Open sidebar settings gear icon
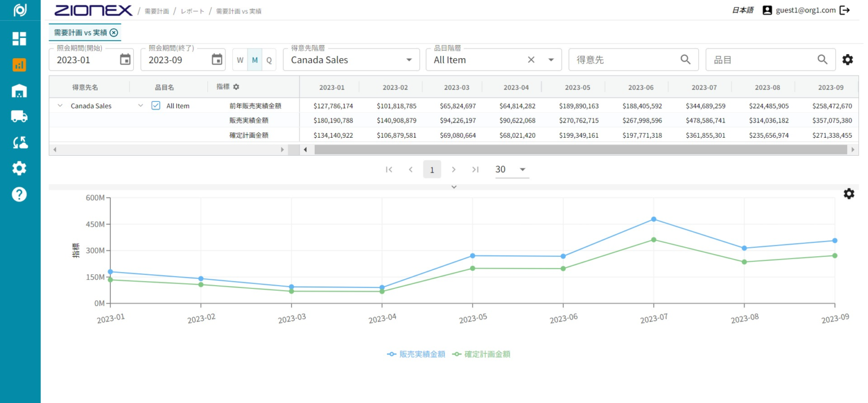 [x=19, y=168]
